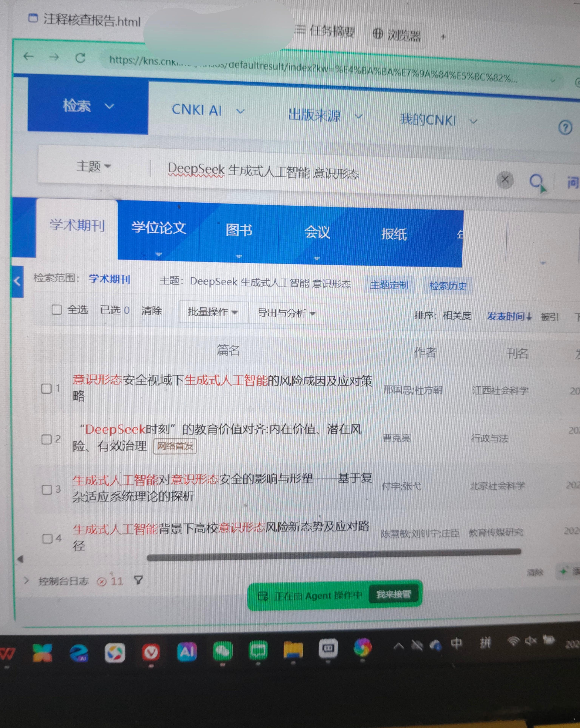This screenshot has width=580, height=728.
Task: Click the red error count icon in console bar
Action: pyautogui.click(x=102, y=581)
